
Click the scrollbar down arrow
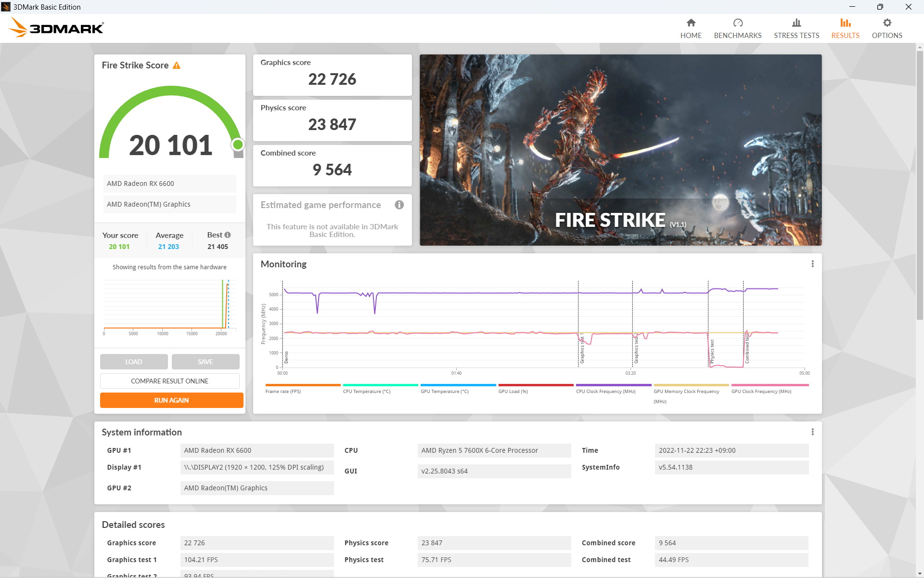coord(920,573)
